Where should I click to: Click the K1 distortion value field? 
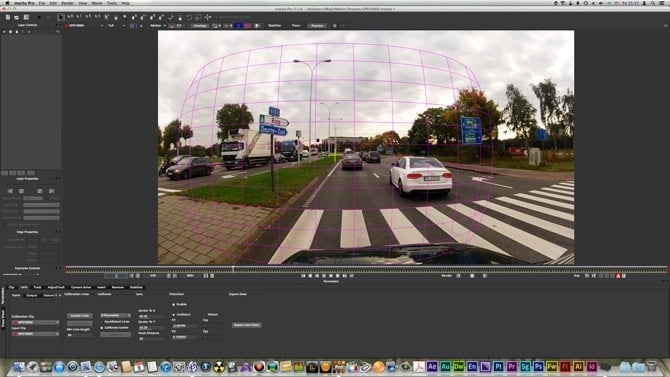click(x=185, y=326)
